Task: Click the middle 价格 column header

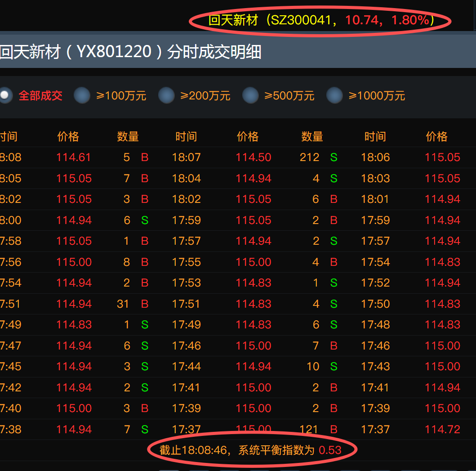Action: [248, 136]
